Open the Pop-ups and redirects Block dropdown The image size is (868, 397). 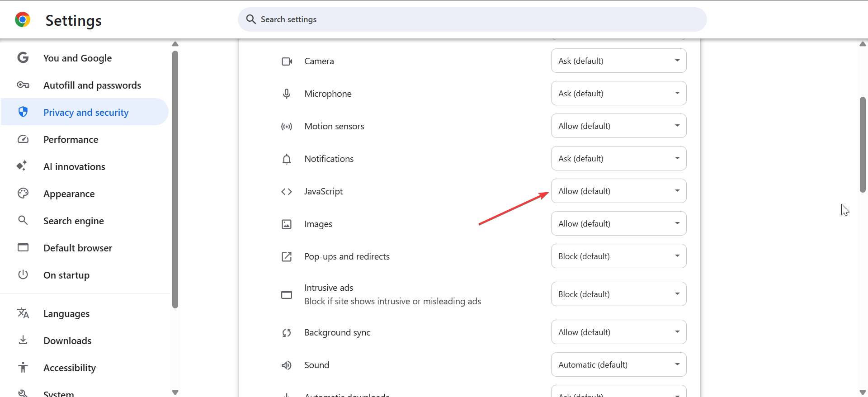point(618,256)
